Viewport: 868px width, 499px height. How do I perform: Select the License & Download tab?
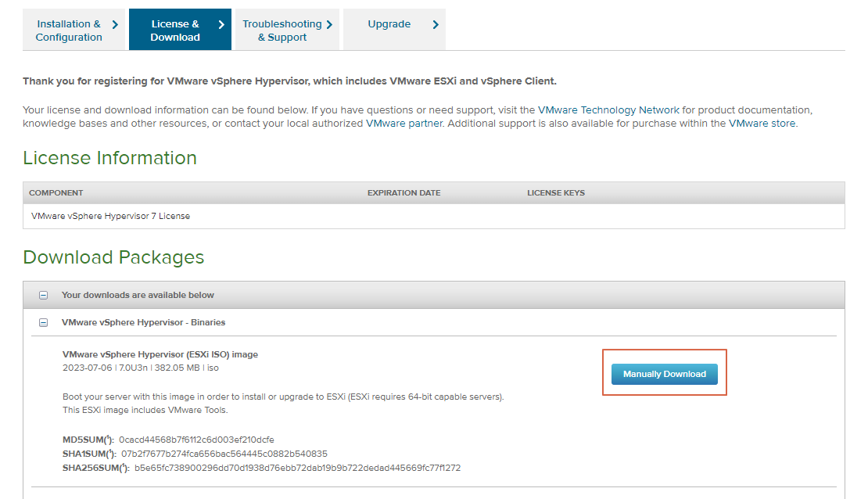click(x=180, y=30)
